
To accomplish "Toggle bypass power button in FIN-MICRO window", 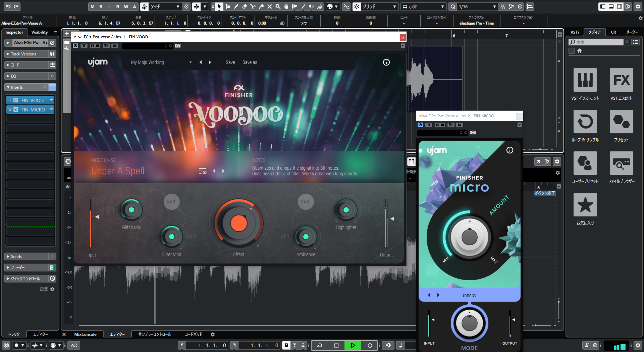I will 420,125.
